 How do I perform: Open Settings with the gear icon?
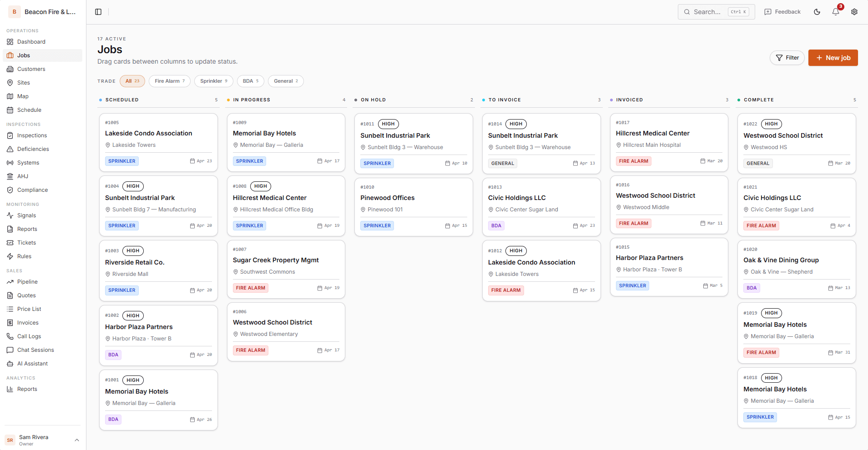[854, 12]
